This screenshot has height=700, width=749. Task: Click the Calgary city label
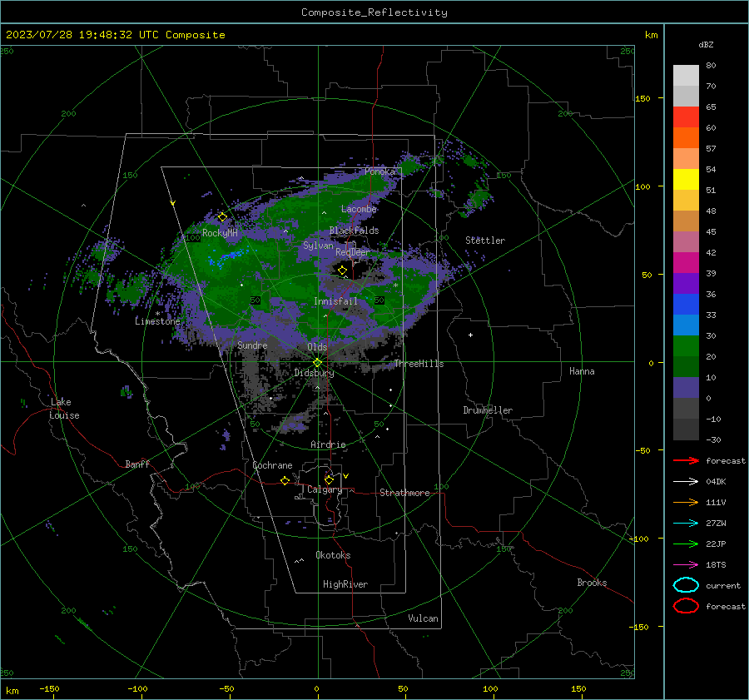pos(325,489)
